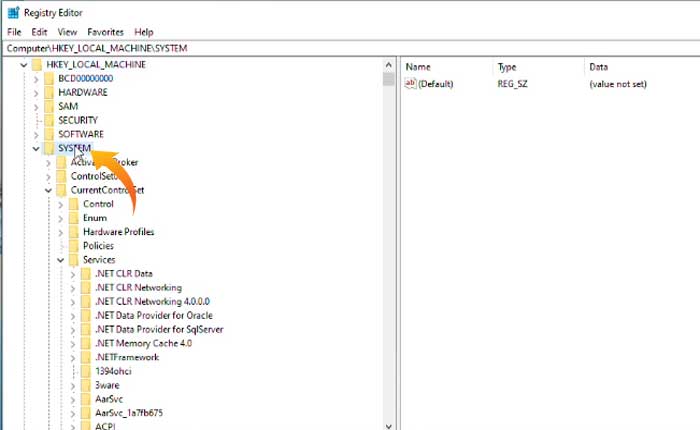Screen dimensions: 700x430
Task: Collapse the SYSTEM key
Action: [36, 149]
